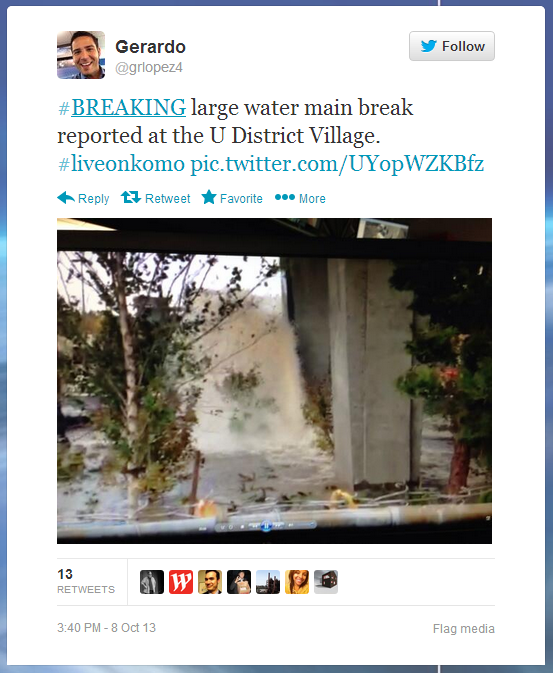
Task: Click the Gerardo display name
Action: 150,47
